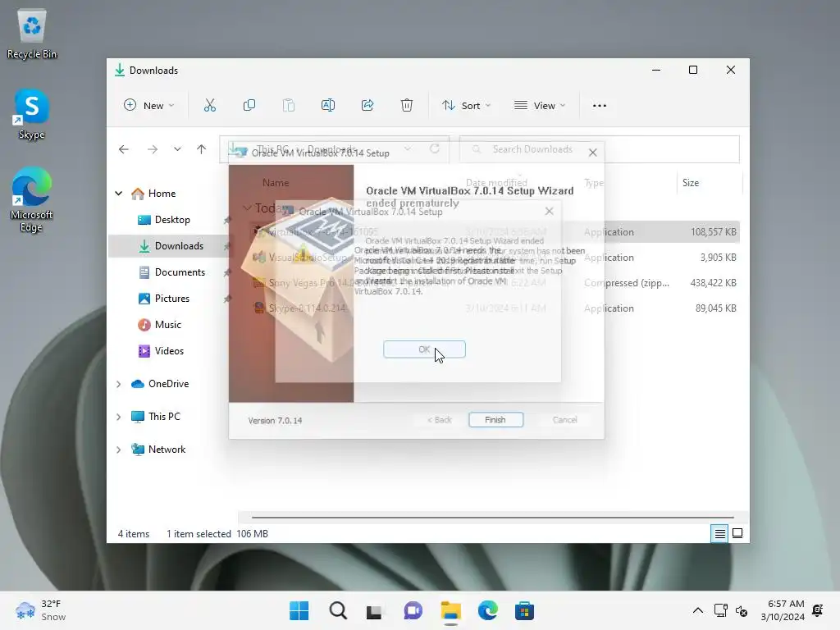This screenshot has height=630, width=840.
Task: Open Chat app on taskbar
Action: [413, 610]
